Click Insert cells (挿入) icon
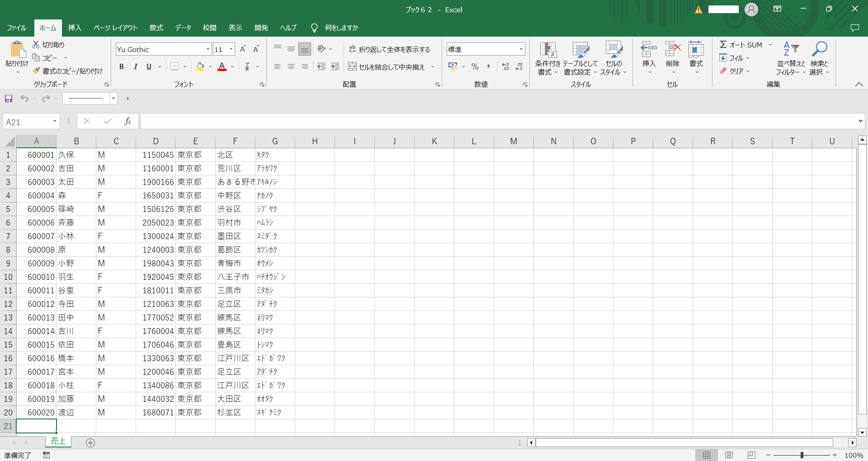The width and height of the screenshot is (868, 461). [x=649, y=49]
